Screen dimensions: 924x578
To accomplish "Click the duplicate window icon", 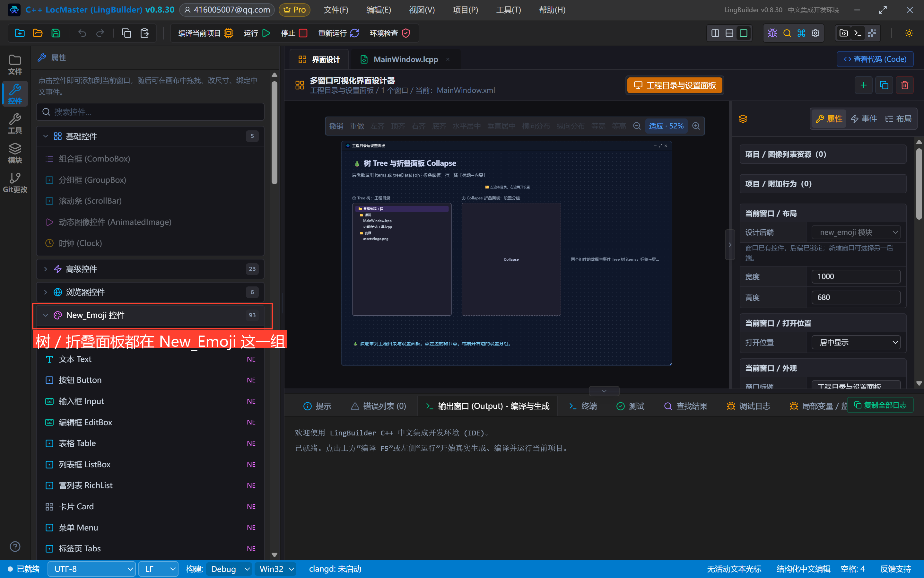I will pos(884,85).
